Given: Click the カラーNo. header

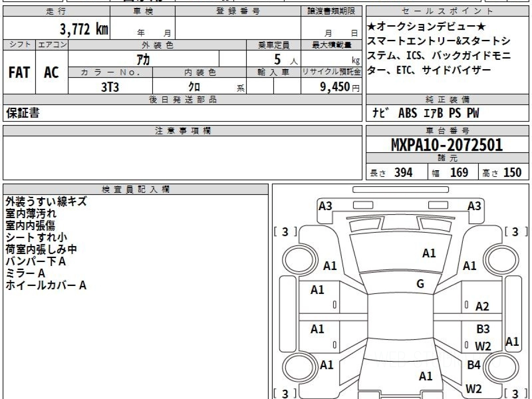Looking at the screenshot, I should tap(110, 72).
